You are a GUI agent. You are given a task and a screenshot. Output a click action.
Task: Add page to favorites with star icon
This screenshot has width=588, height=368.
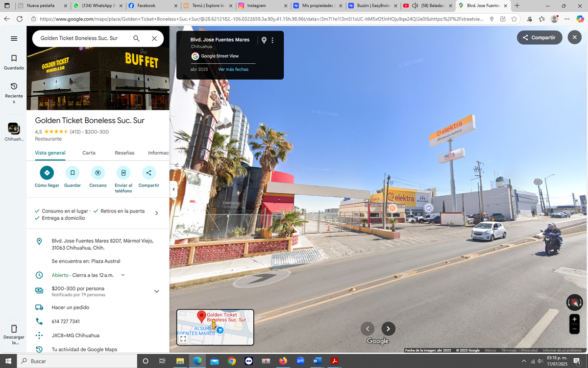click(514, 19)
